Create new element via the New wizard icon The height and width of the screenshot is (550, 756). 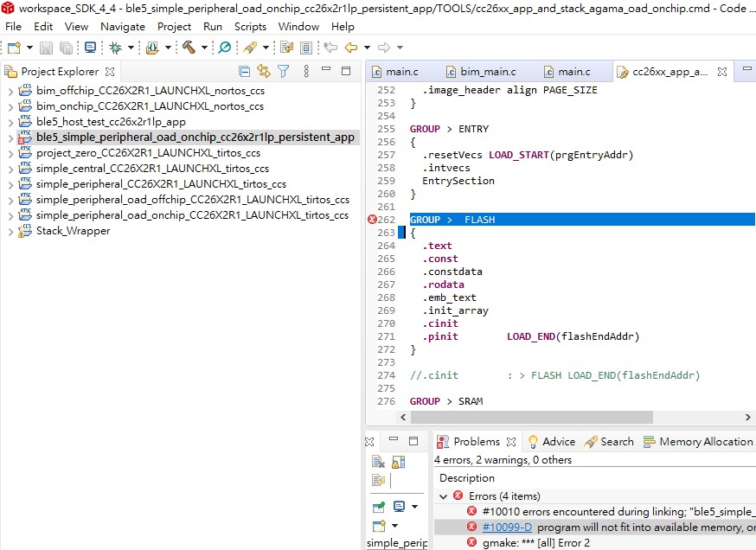tap(13, 48)
